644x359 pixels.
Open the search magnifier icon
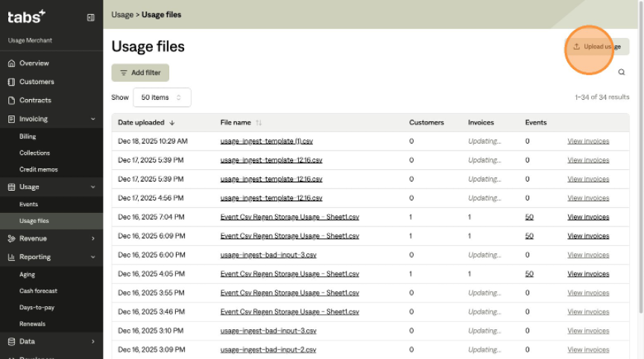tap(622, 72)
